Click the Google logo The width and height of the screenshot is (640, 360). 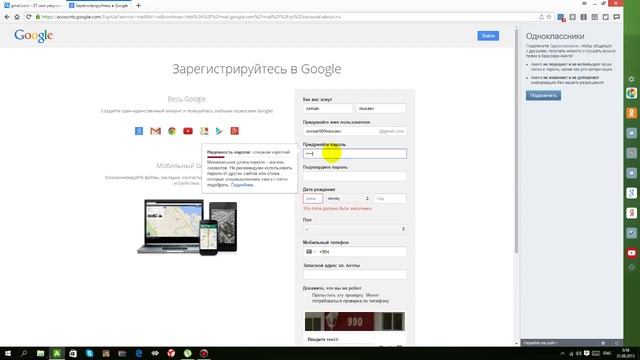(33, 36)
